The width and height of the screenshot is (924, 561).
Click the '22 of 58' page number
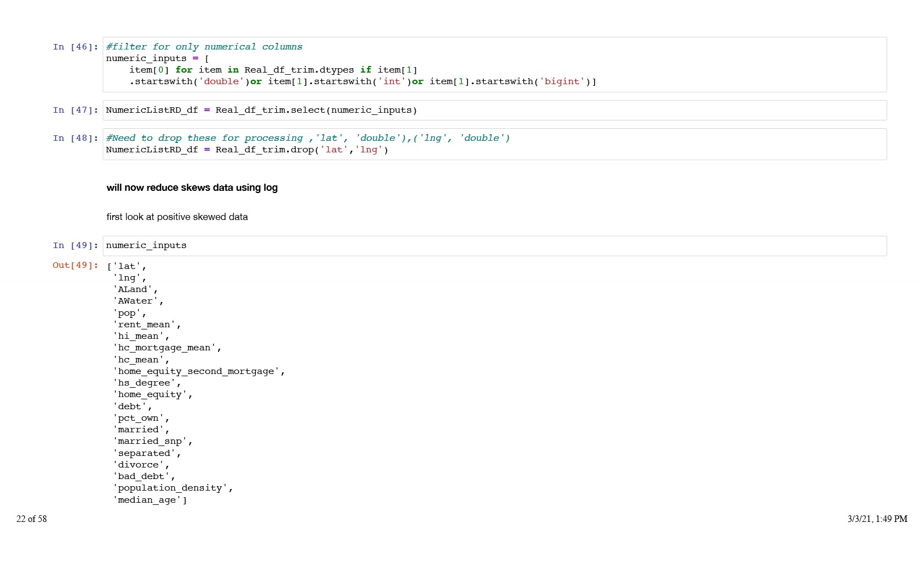(31, 519)
